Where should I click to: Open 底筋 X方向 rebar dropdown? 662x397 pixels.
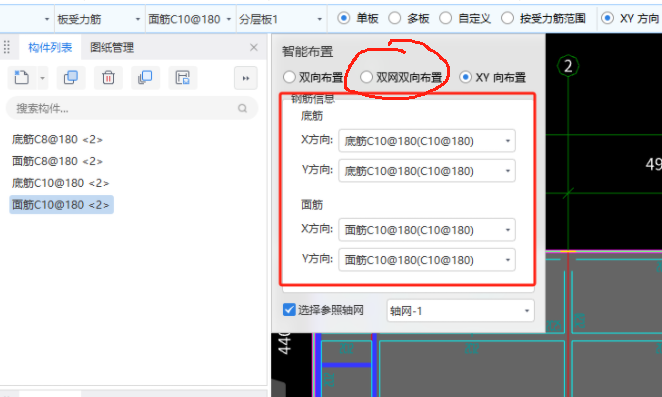click(x=427, y=141)
